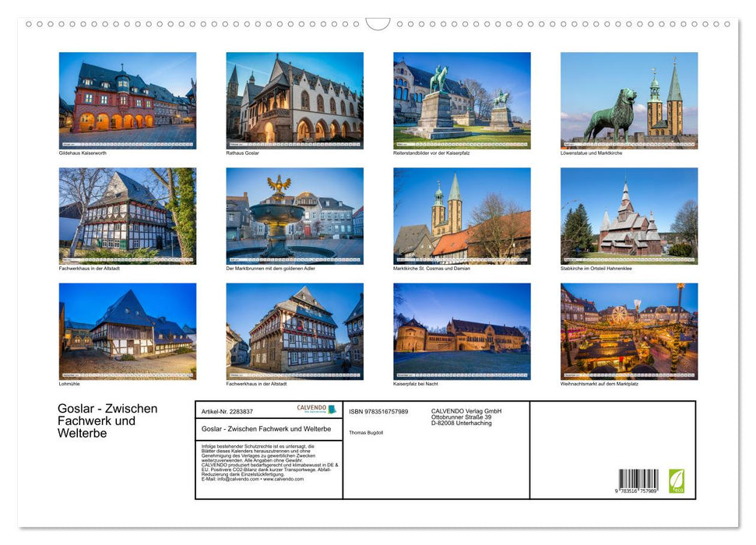
Task: Select the Reiterstandbilder vor der Kaiserpfalz photo
Action: point(462,100)
